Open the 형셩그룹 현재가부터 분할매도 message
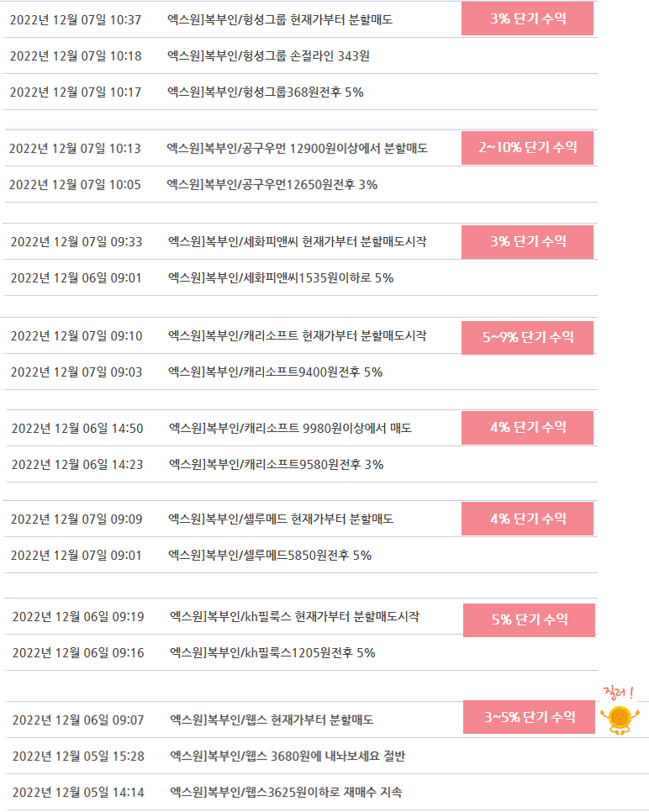 pyautogui.click(x=280, y=19)
